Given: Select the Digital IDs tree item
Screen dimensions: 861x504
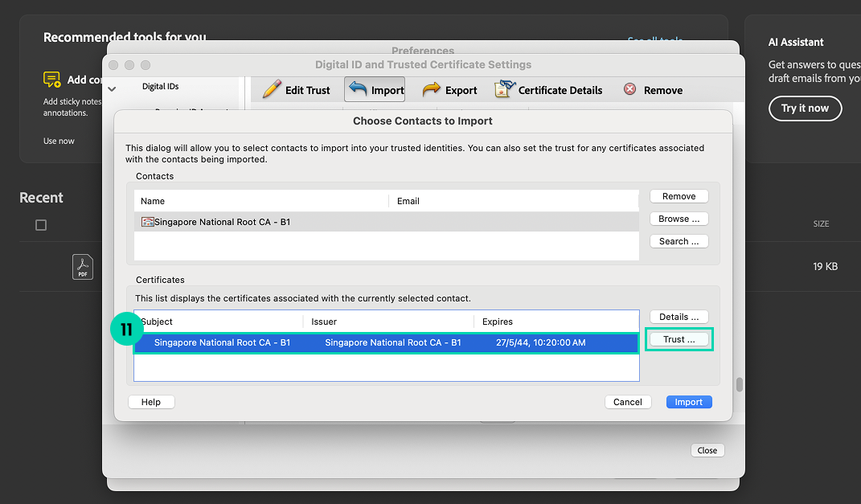Looking at the screenshot, I should coord(160,86).
